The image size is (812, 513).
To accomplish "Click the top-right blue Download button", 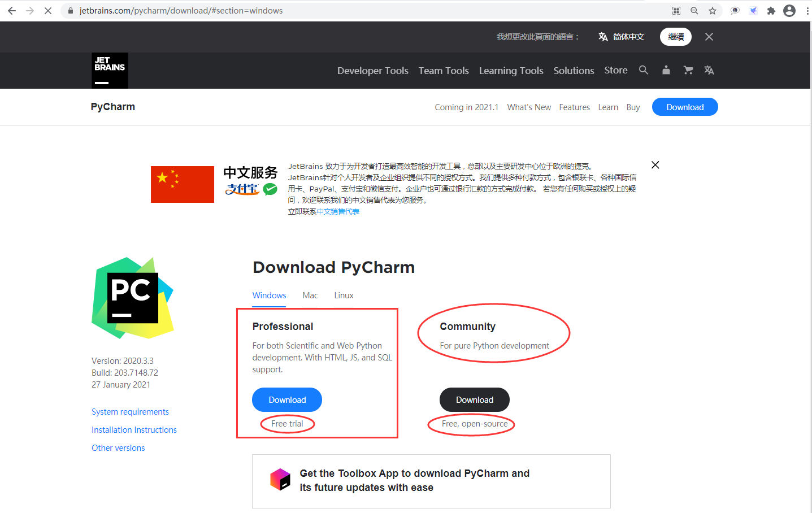I will tap(685, 107).
